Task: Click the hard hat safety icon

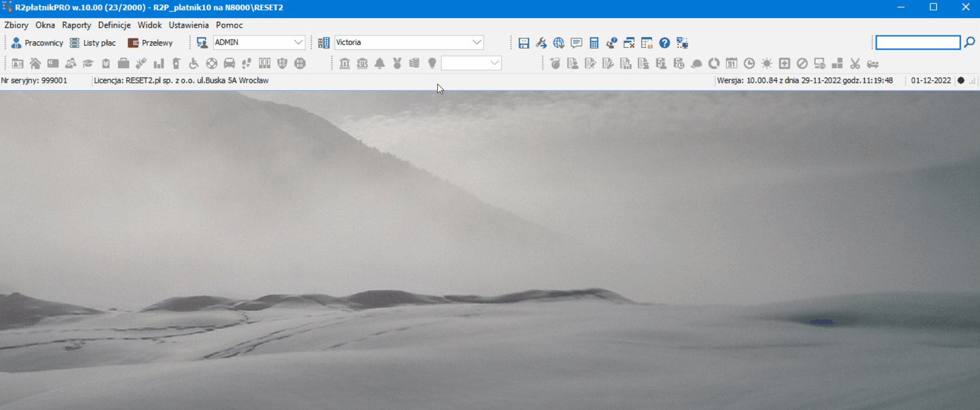Action: coord(697,63)
